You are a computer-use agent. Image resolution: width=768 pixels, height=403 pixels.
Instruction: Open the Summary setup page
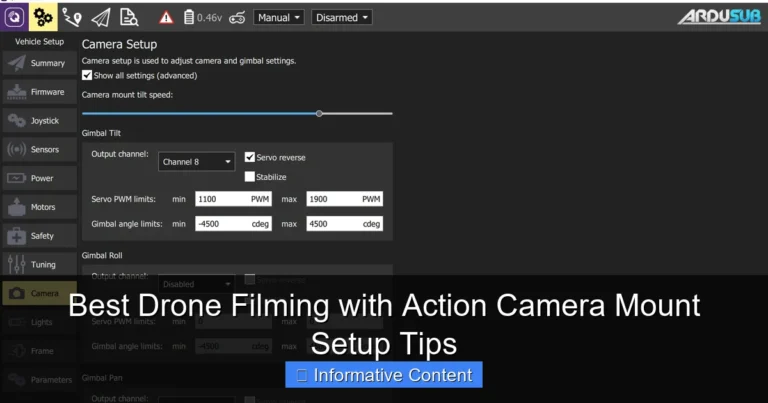[40, 63]
